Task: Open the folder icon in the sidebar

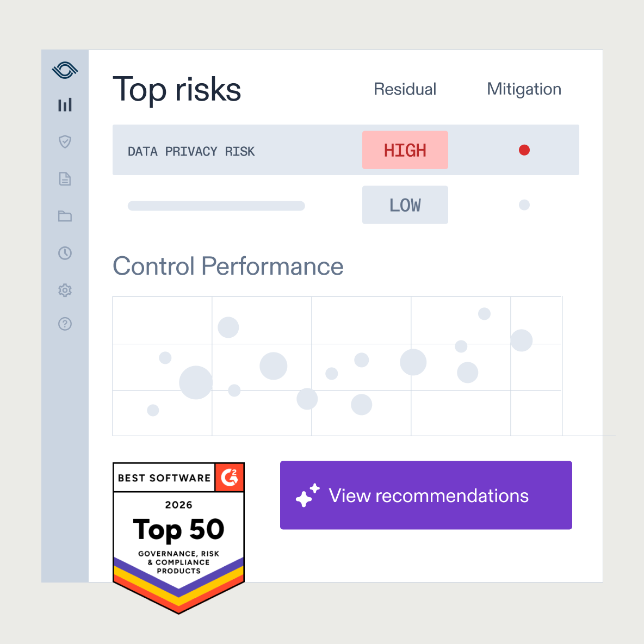Action: click(x=65, y=216)
